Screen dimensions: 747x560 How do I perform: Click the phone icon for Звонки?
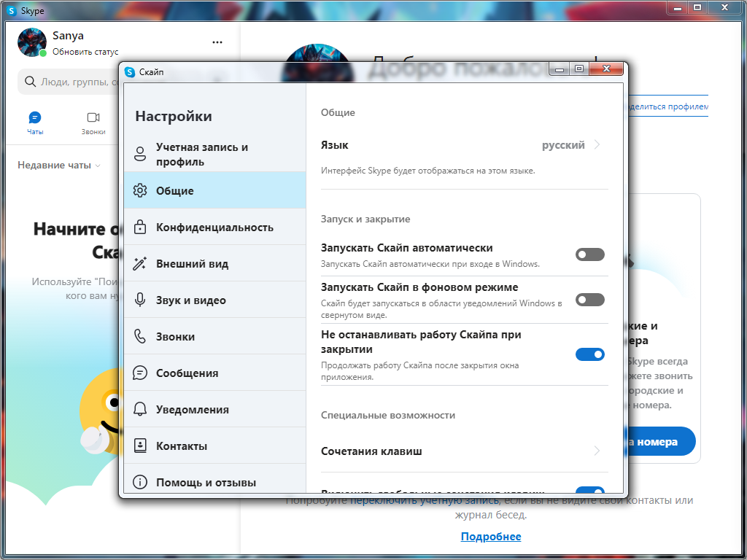[139, 336]
